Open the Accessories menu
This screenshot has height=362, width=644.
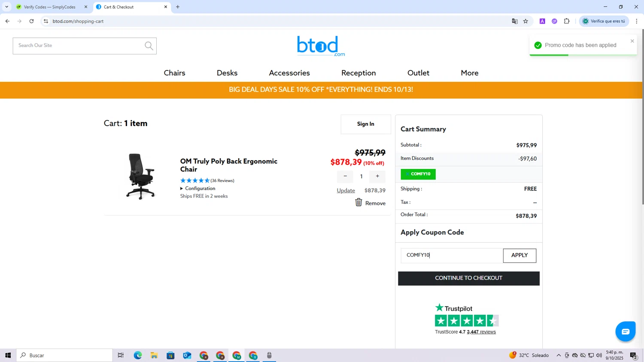pyautogui.click(x=289, y=73)
